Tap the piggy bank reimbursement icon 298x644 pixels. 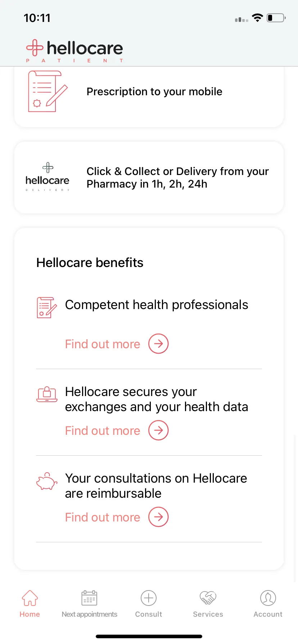click(47, 481)
